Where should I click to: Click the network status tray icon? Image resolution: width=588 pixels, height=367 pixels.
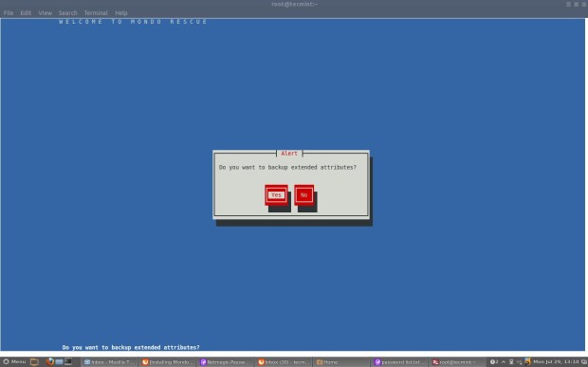pyautogui.click(x=511, y=361)
